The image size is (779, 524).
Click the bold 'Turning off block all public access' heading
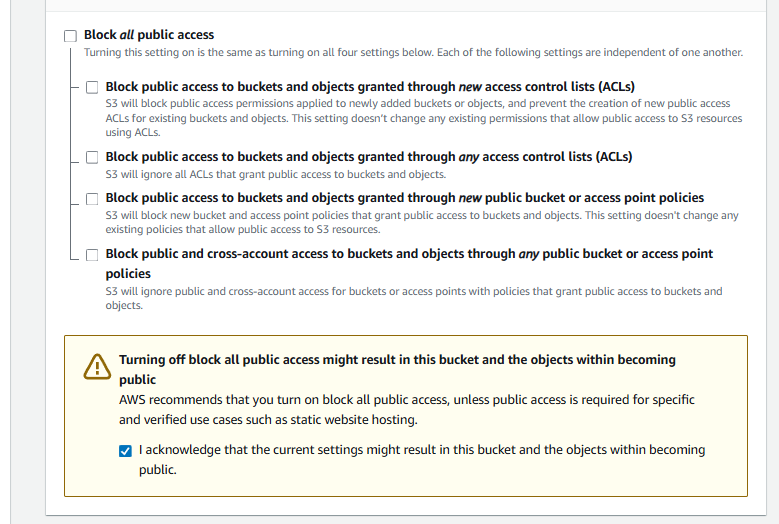click(397, 360)
